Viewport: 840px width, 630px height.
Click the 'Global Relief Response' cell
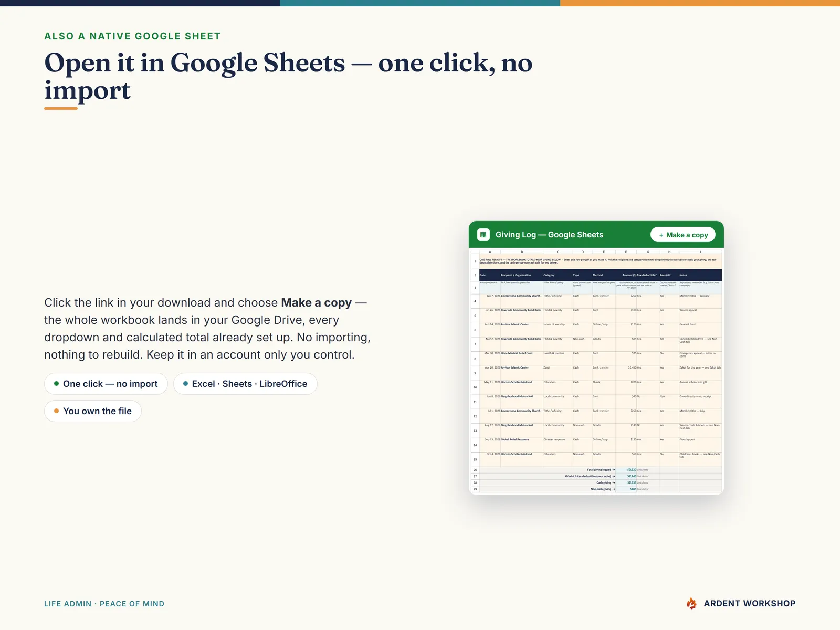pyautogui.click(x=521, y=445)
